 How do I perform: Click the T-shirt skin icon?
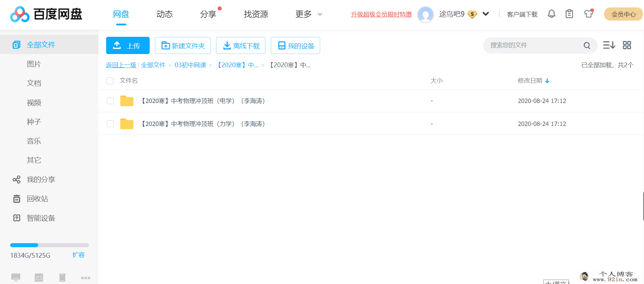tap(589, 14)
